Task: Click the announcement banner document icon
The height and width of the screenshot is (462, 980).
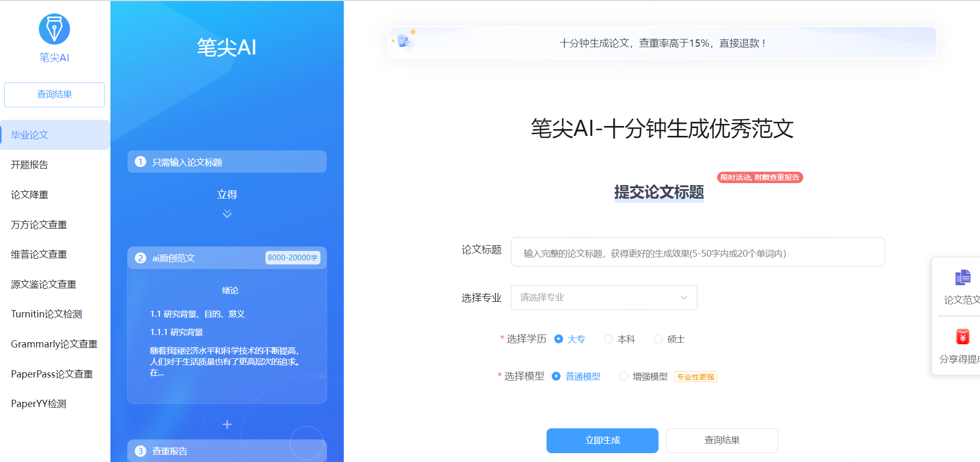Action: pyautogui.click(x=404, y=40)
